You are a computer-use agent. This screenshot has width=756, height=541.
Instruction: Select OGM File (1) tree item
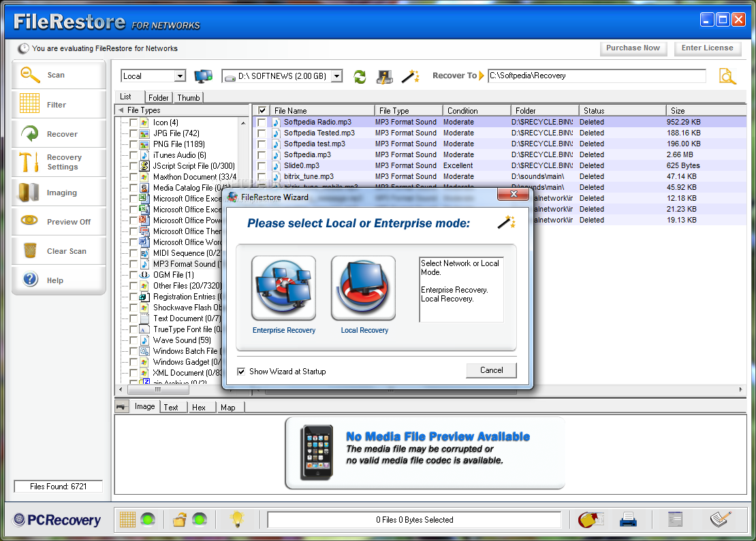coord(174,275)
